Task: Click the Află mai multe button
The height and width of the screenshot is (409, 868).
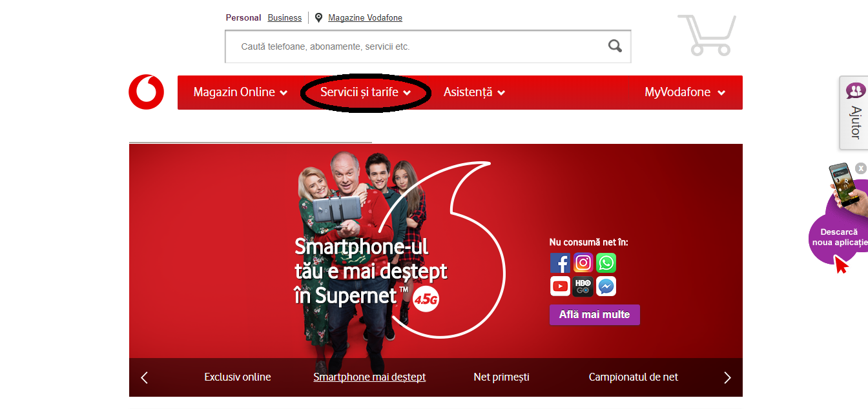Action: click(595, 315)
